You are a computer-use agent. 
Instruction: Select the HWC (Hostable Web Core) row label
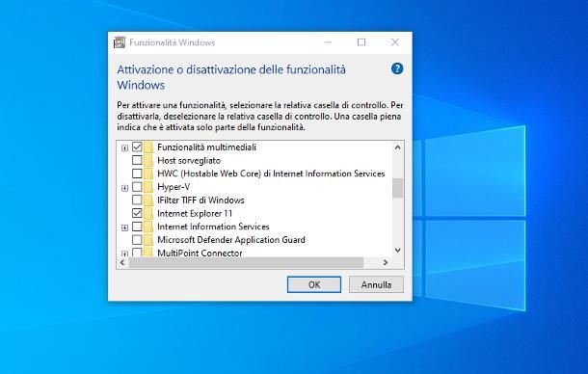pos(271,174)
